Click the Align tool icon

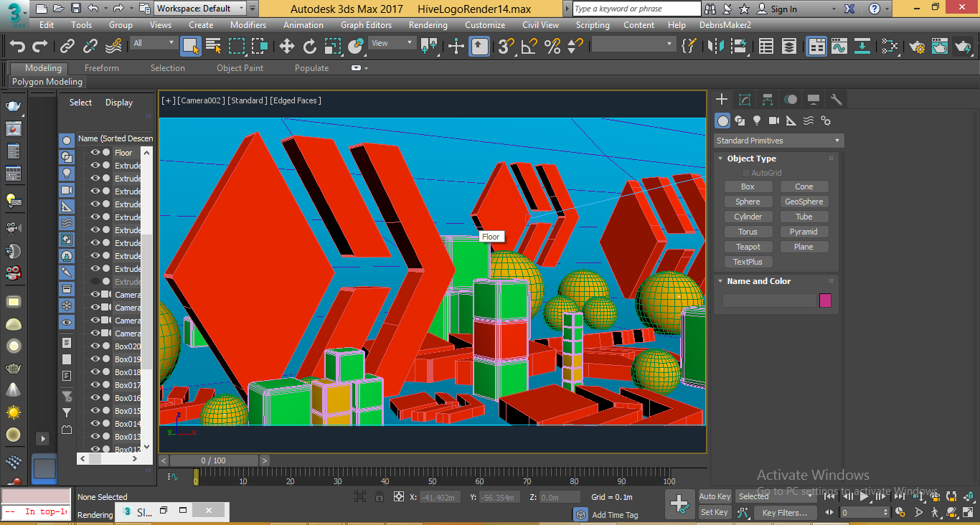[738, 47]
